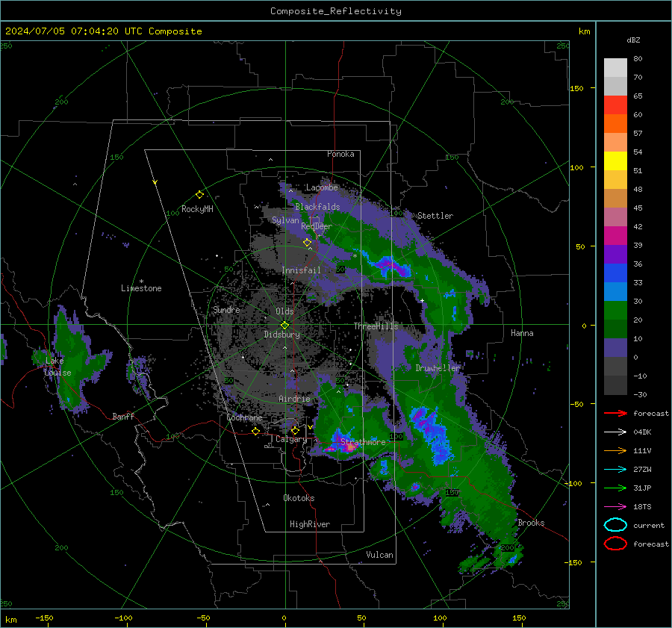672x628 pixels.
Task: Click the Composite_Reflectivity title text
Action: (336, 11)
